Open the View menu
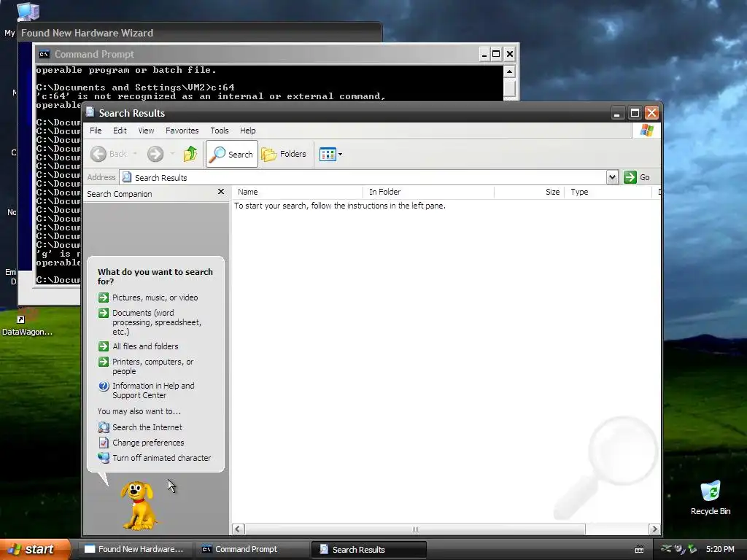This screenshot has height=560, width=747. coord(146,131)
